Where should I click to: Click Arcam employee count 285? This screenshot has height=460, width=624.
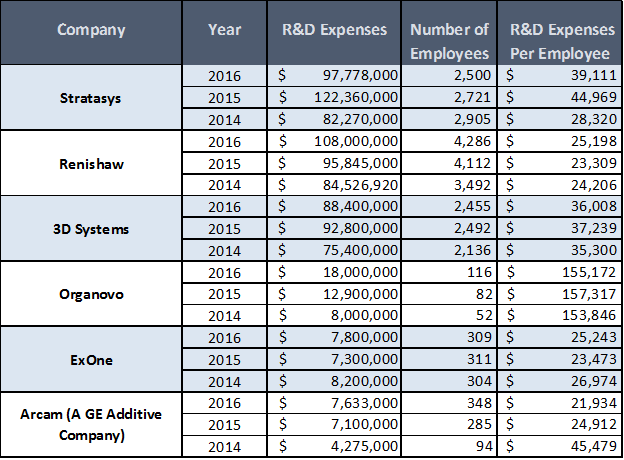449,424
